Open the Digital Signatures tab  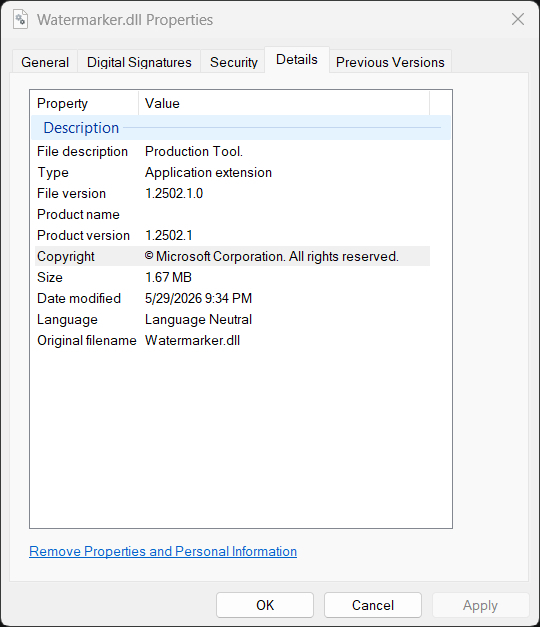139,62
